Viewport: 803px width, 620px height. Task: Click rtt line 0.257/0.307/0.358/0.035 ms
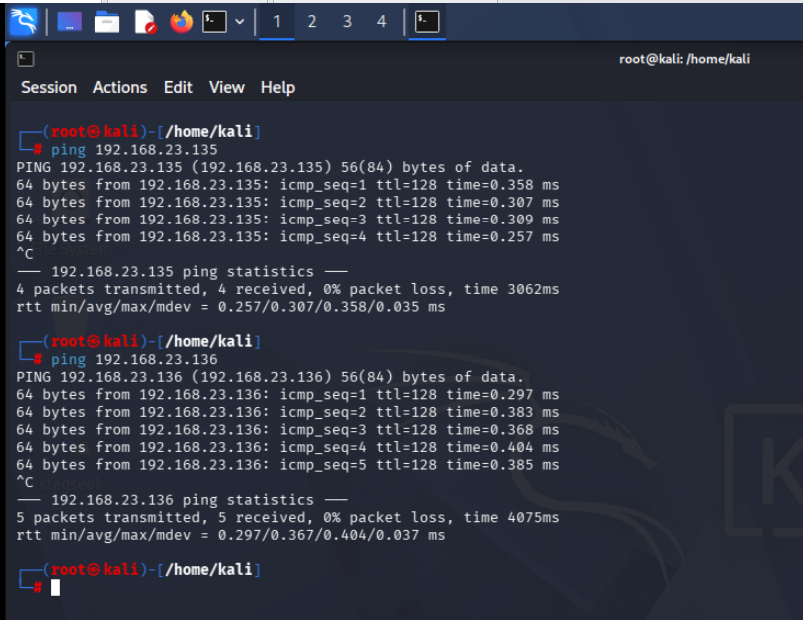pyautogui.click(x=230, y=307)
